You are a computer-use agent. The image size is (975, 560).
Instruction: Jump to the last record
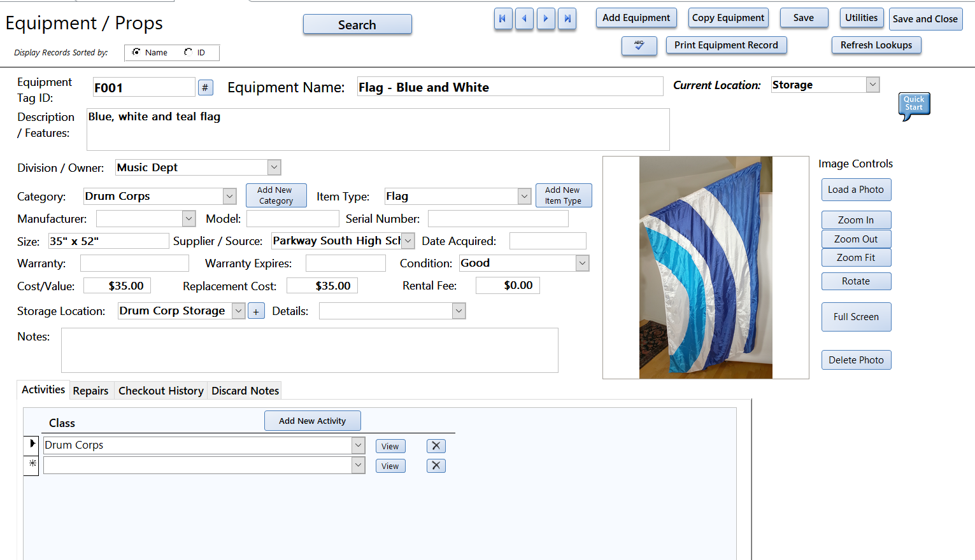[567, 18]
